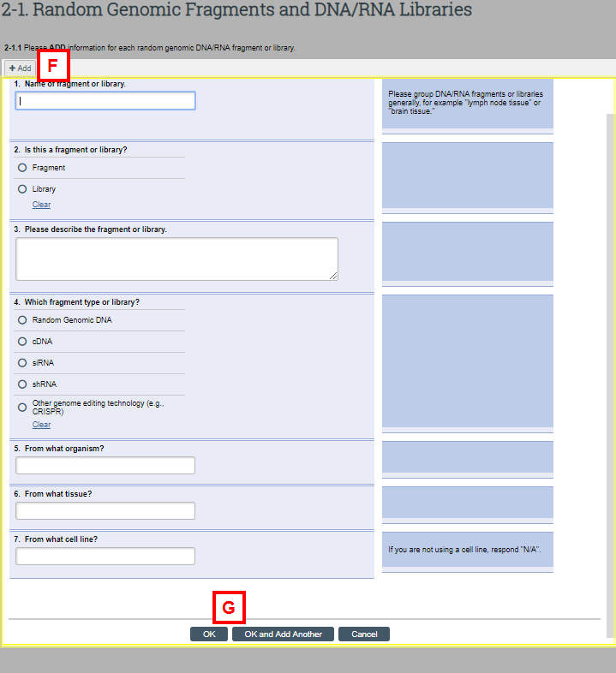Select the Fragment radio option

22,168
